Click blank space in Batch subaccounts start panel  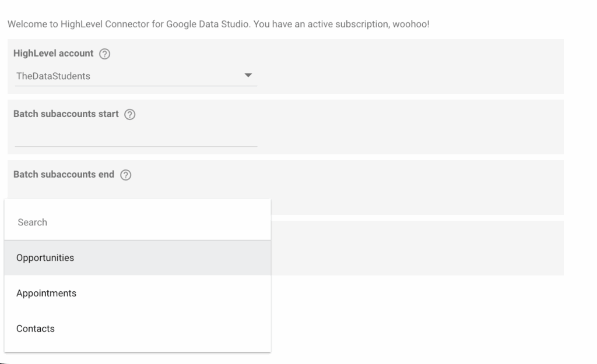pos(408,128)
